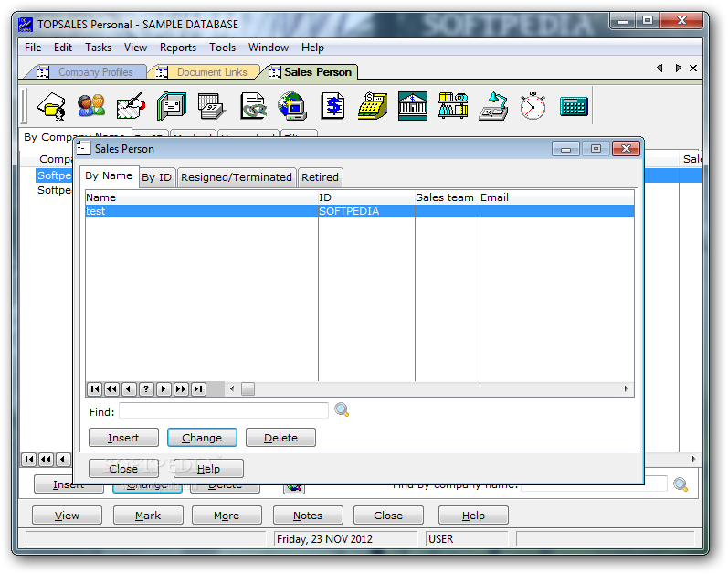728x574 pixels.
Task: Switch to the Resigned/Terminated tab
Action: coord(237,177)
